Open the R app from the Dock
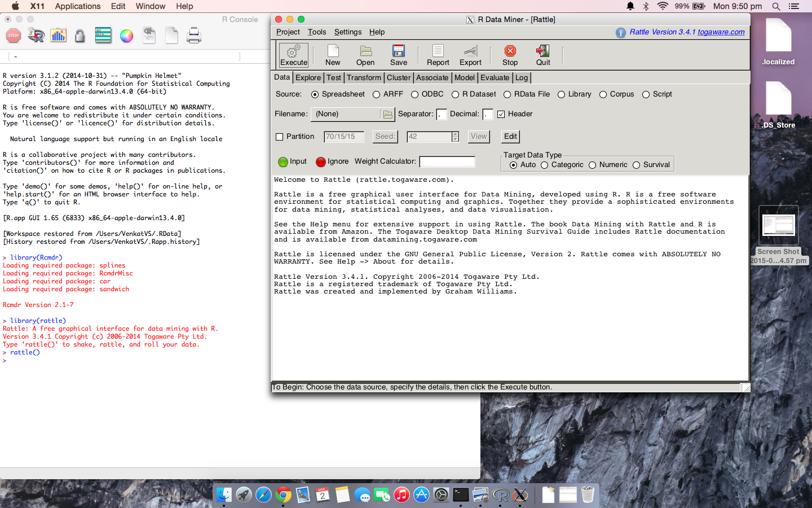812x508 pixels. tap(501, 496)
